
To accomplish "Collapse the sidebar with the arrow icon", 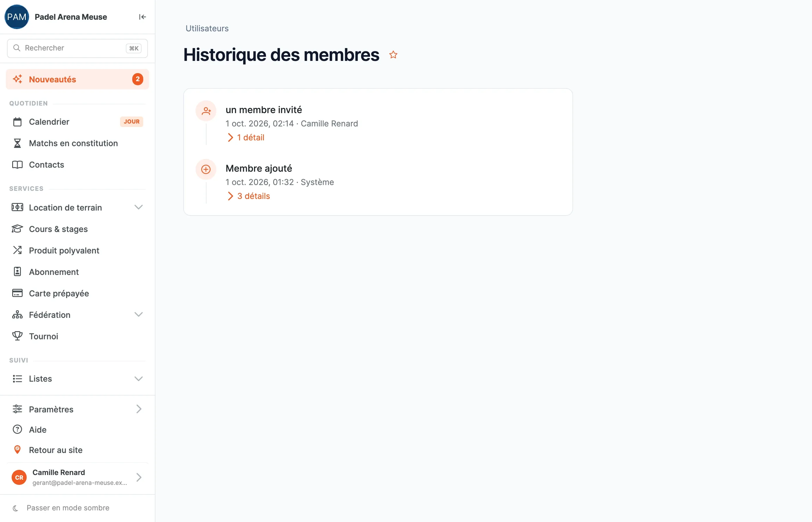I will click(142, 17).
